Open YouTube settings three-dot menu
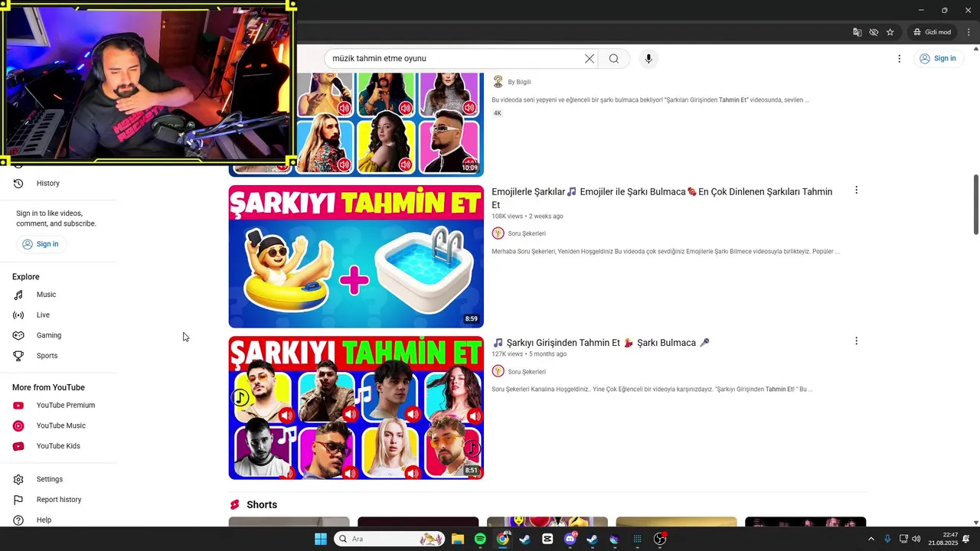The image size is (980, 551). tap(899, 58)
